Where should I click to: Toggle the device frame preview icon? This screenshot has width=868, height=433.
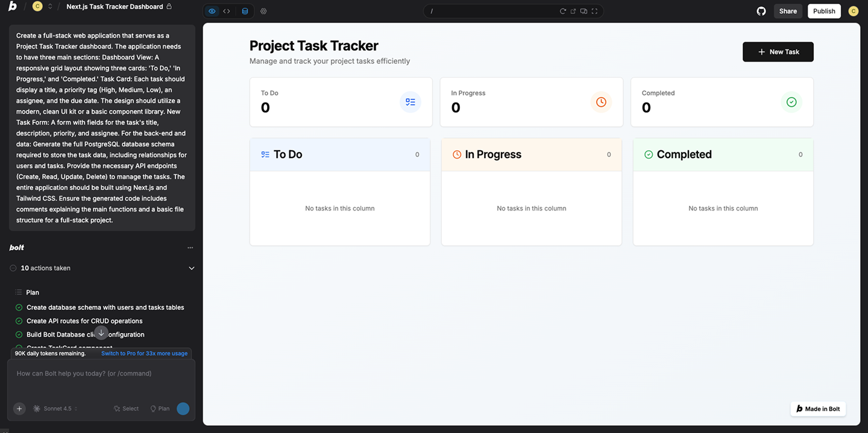point(583,11)
